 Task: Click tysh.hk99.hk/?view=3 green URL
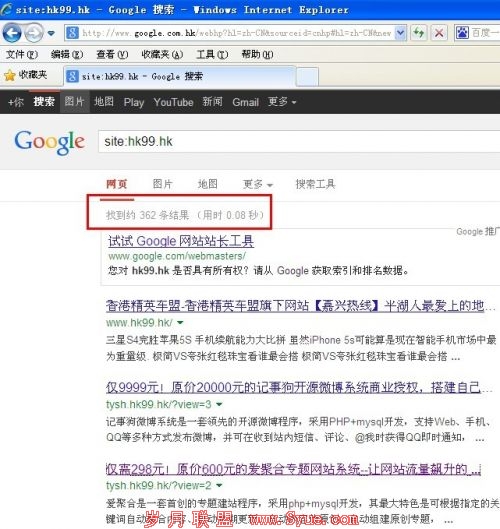point(159,404)
